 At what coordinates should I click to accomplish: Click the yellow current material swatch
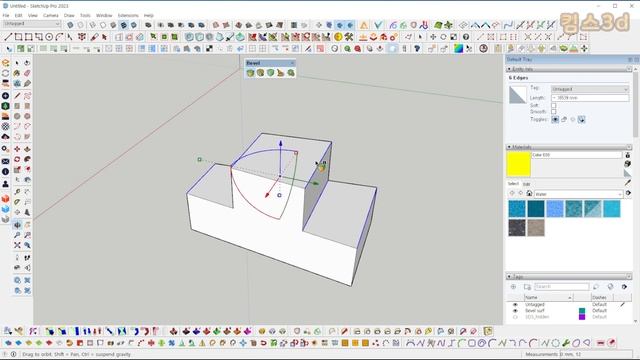[518, 164]
